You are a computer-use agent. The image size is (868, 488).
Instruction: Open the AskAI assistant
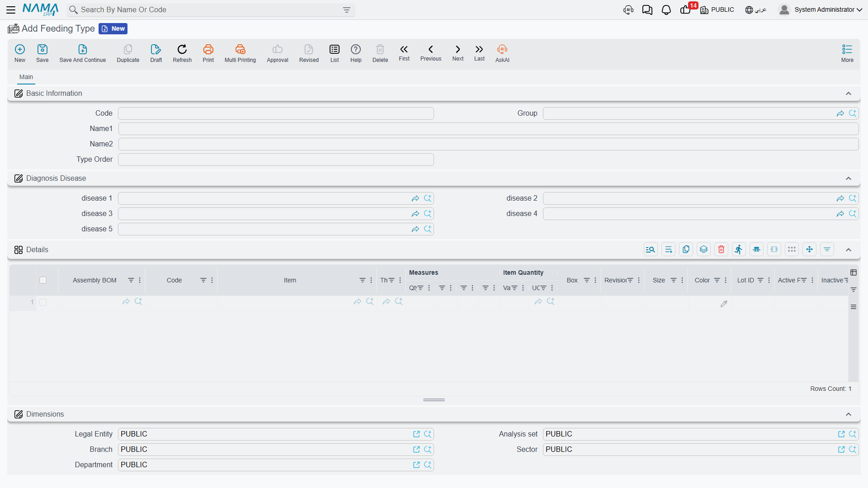click(x=502, y=53)
